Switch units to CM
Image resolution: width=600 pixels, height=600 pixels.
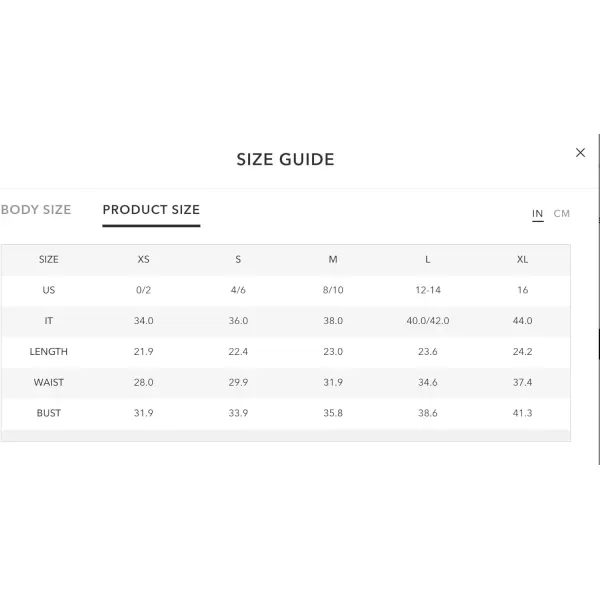click(561, 214)
